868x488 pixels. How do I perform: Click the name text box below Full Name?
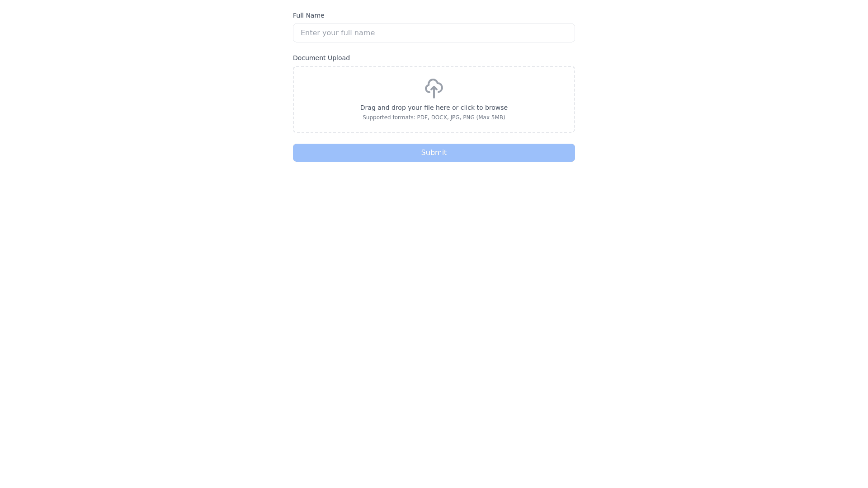pyautogui.click(x=434, y=33)
